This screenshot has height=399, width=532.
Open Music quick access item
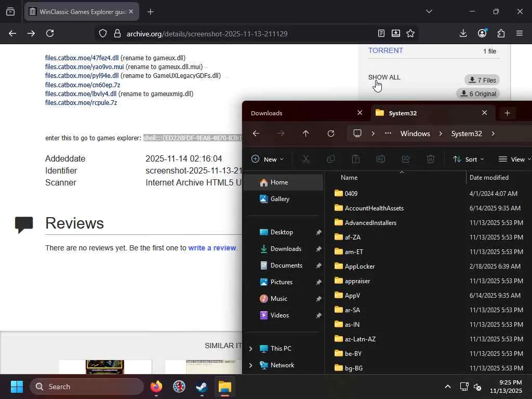coord(284,299)
